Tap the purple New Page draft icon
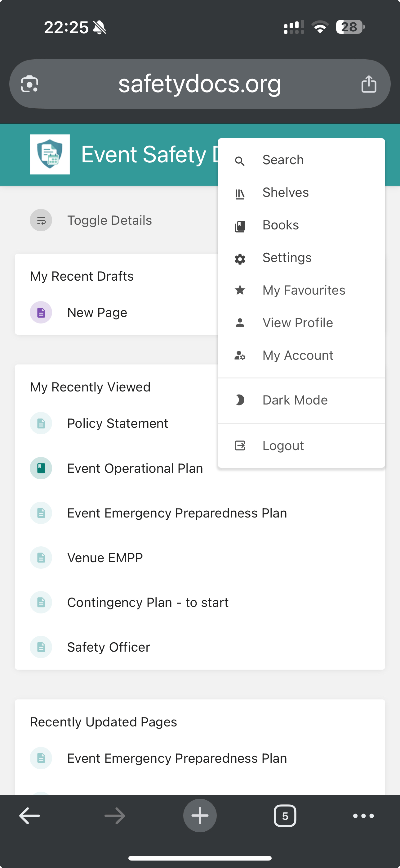The height and width of the screenshot is (868, 400). [41, 312]
